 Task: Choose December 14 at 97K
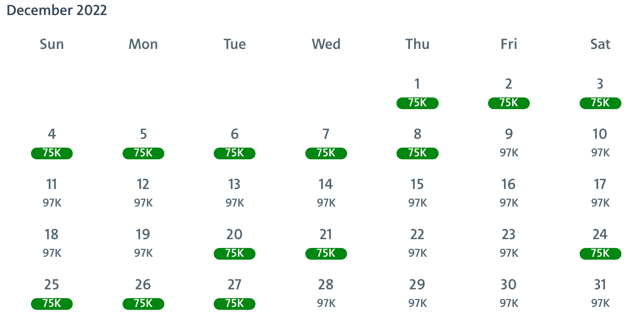(326, 194)
